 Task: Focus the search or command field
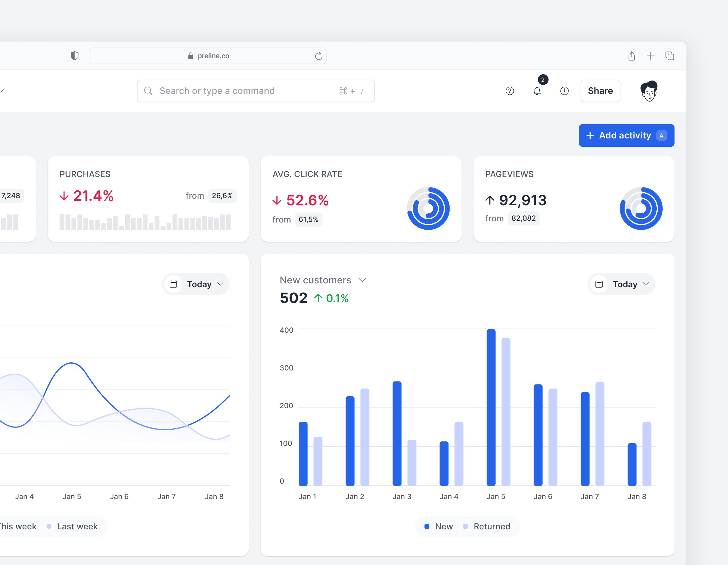coord(255,91)
